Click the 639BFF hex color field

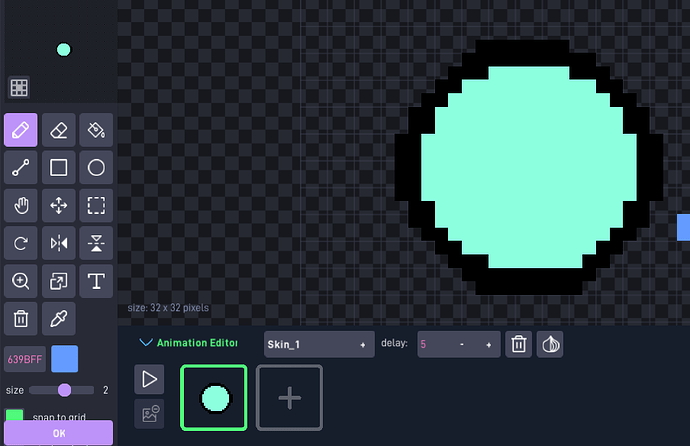click(25, 359)
